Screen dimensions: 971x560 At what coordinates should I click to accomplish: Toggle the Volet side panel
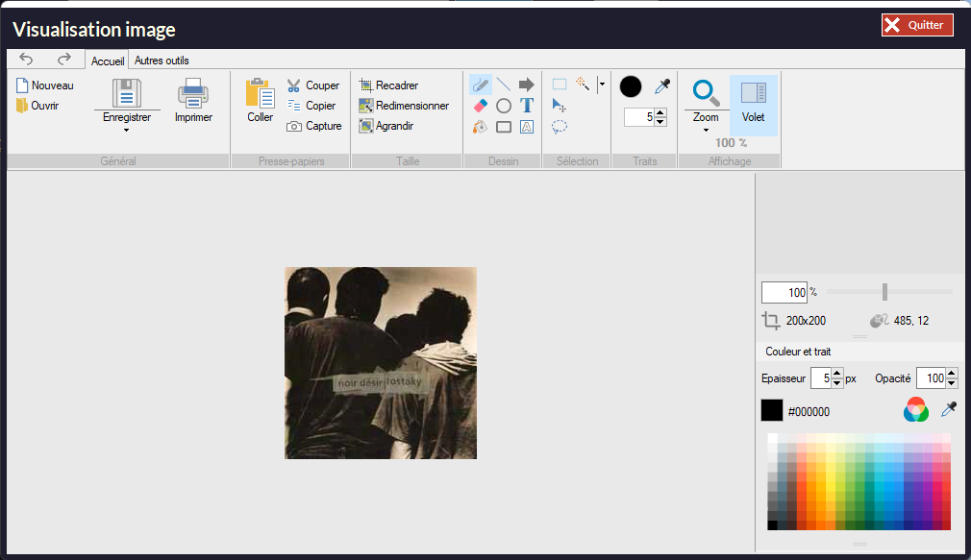pos(754,105)
